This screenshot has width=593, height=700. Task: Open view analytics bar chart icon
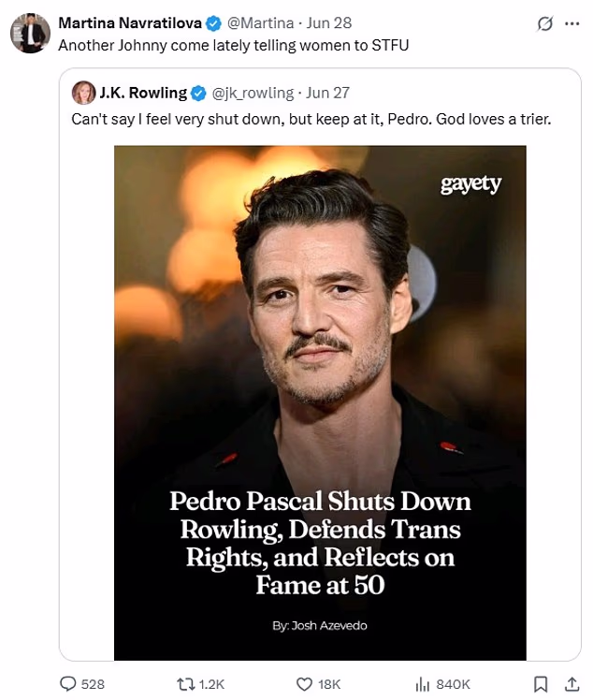click(421, 684)
